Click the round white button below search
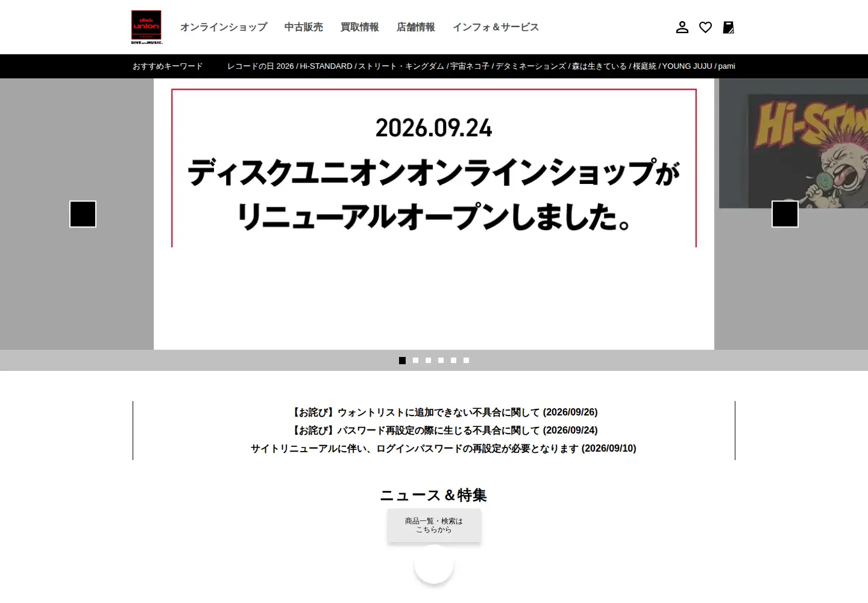Screen dimensions: 868x603 [x=434, y=564]
